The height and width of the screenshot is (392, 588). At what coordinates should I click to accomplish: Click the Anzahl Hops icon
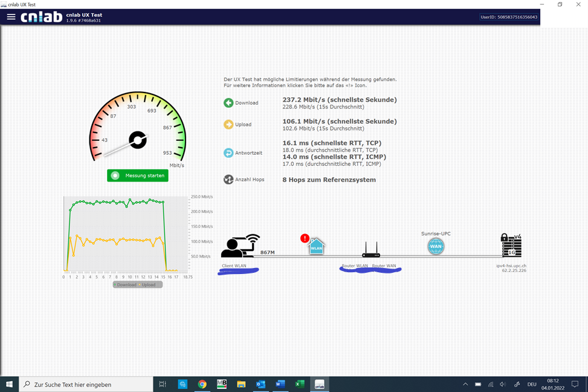pyautogui.click(x=228, y=180)
